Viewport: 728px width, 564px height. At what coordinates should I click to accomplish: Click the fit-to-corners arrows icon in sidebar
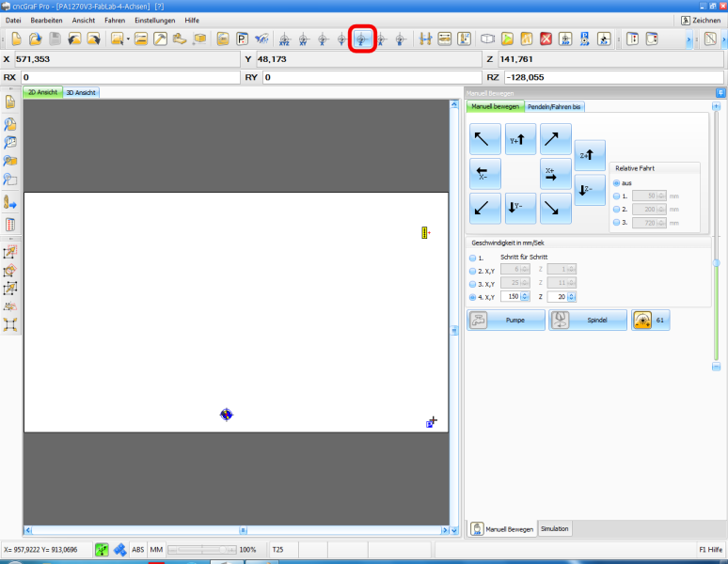pos(10,324)
